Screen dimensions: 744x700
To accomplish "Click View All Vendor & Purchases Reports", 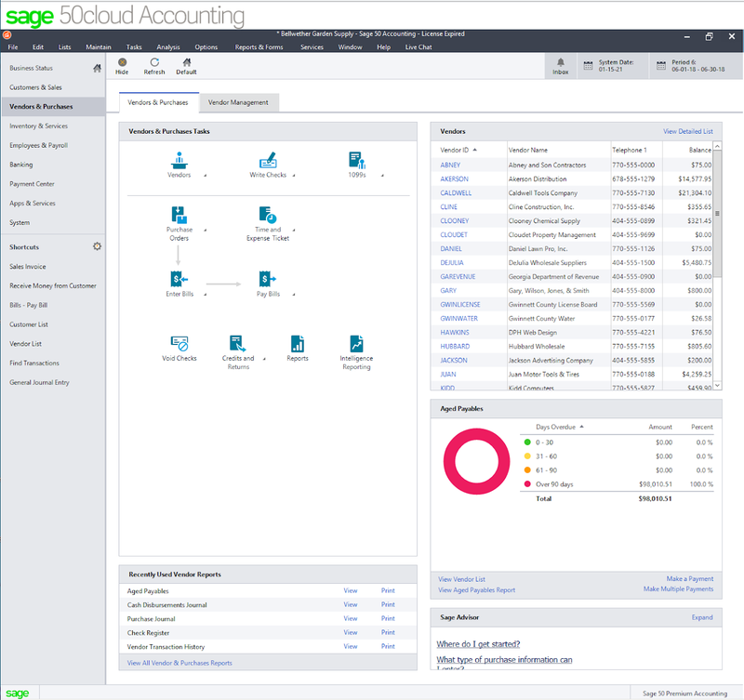I will pyautogui.click(x=179, y=663).
